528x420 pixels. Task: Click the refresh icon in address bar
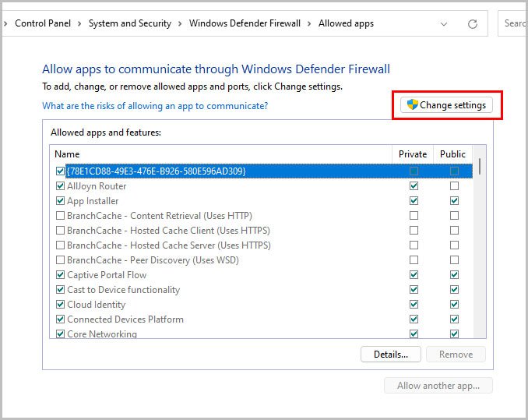pos(473,24)
